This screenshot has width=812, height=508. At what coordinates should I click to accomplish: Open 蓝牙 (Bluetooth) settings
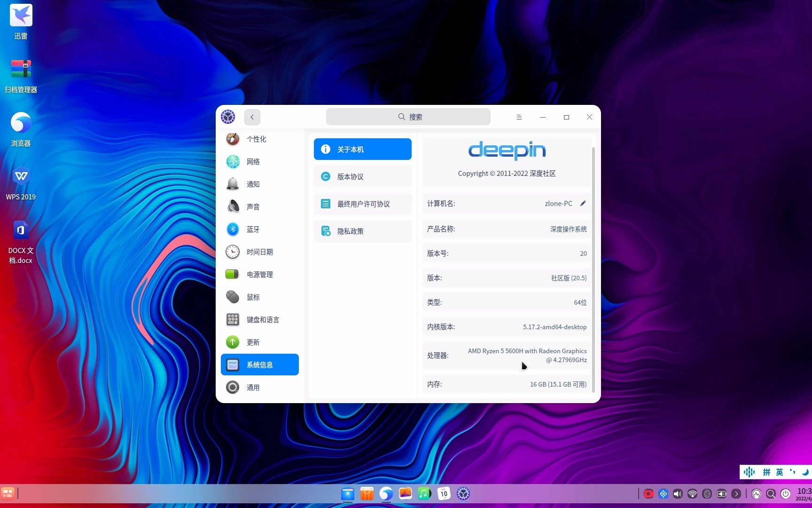tap(259, 229)
